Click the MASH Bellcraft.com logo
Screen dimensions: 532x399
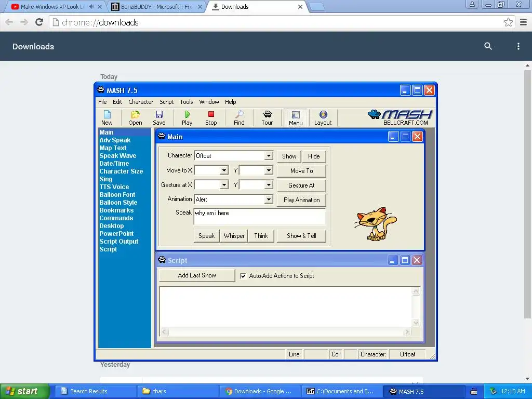(x=400, y=117)
